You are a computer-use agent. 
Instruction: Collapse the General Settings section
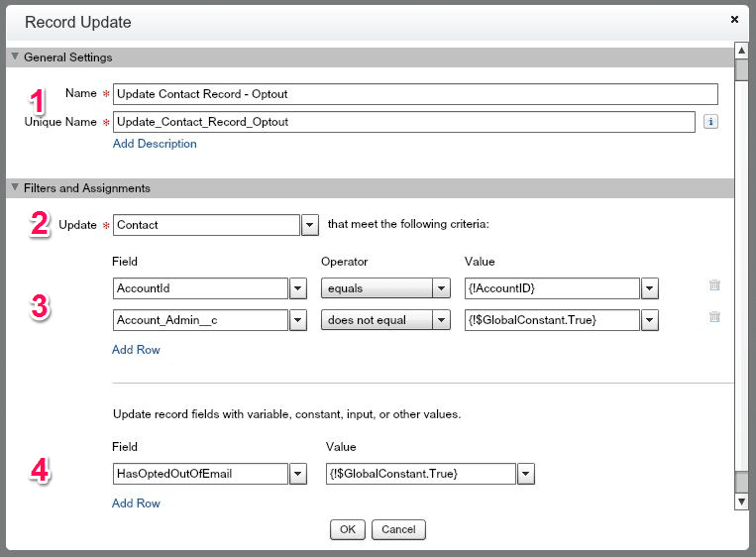(15, 56)
